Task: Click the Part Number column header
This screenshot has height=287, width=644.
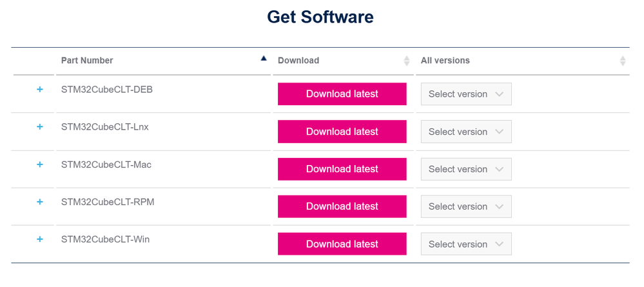Action: [87, 61]
